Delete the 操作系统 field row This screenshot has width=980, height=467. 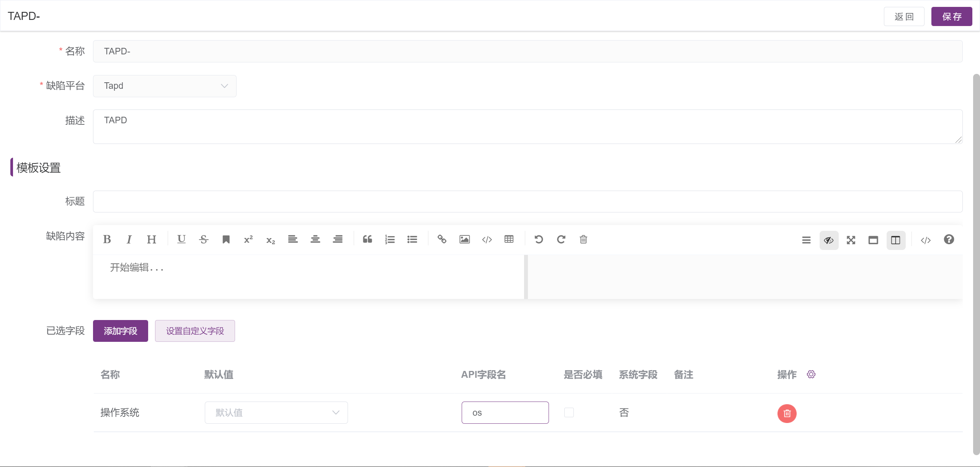[x=787, y=413]
